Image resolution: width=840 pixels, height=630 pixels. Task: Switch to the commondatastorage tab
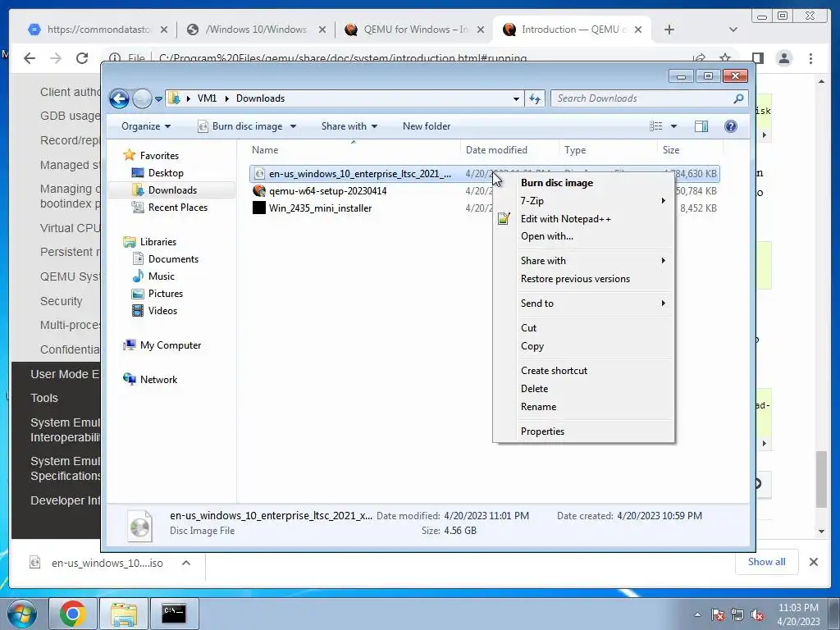pos(98,30)
